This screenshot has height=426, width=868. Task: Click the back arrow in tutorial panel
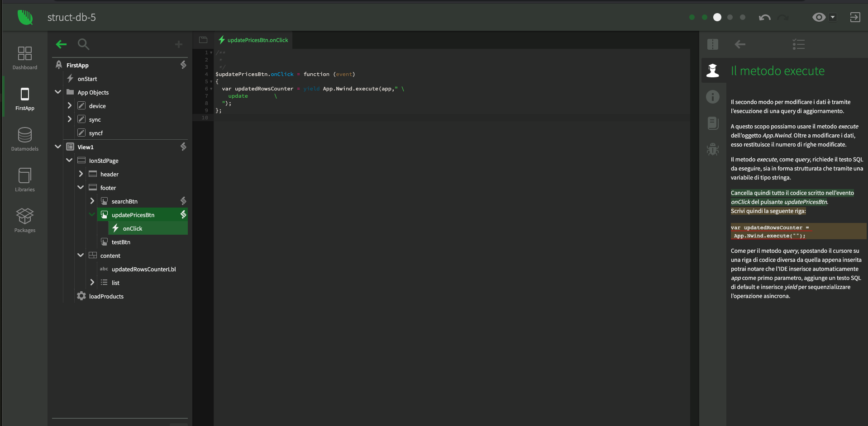pyautogui.click(x=740, y=44)
